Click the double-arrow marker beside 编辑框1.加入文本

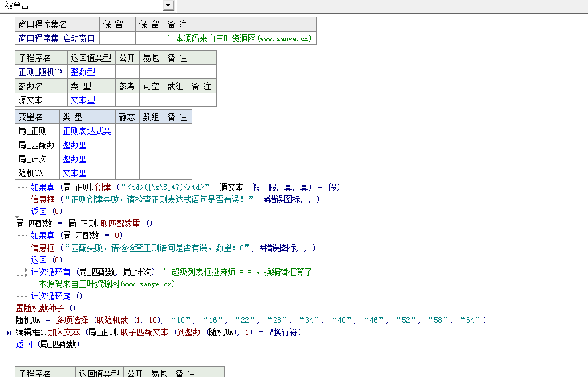(9, 333)
